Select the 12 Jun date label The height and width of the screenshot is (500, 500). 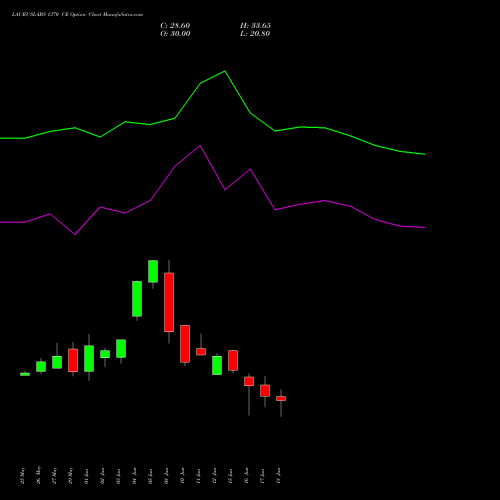(x=214, y=476)
